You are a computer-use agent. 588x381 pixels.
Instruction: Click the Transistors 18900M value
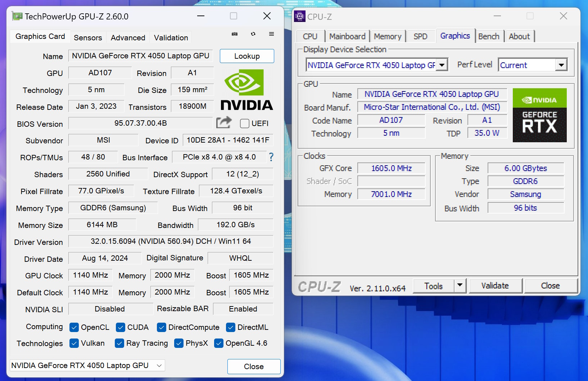(x=193, y=106)
